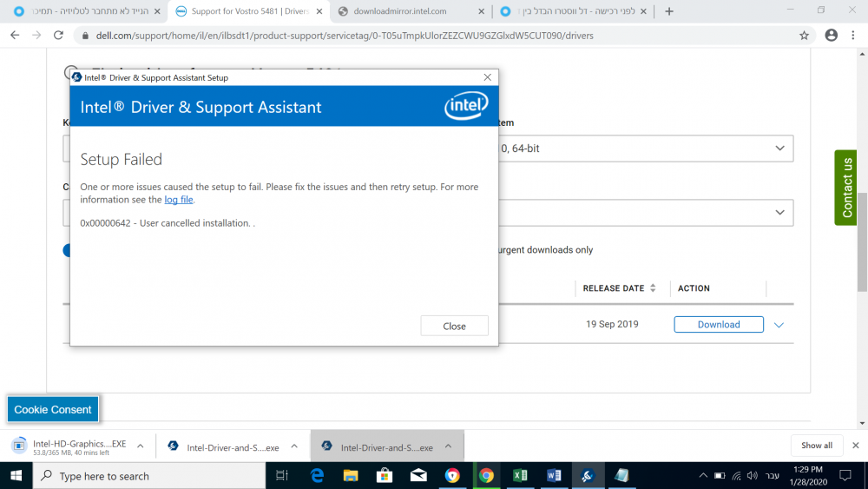Open File Explorer from taskbar
Screen dimensions: 868x489
pos(351,476)
